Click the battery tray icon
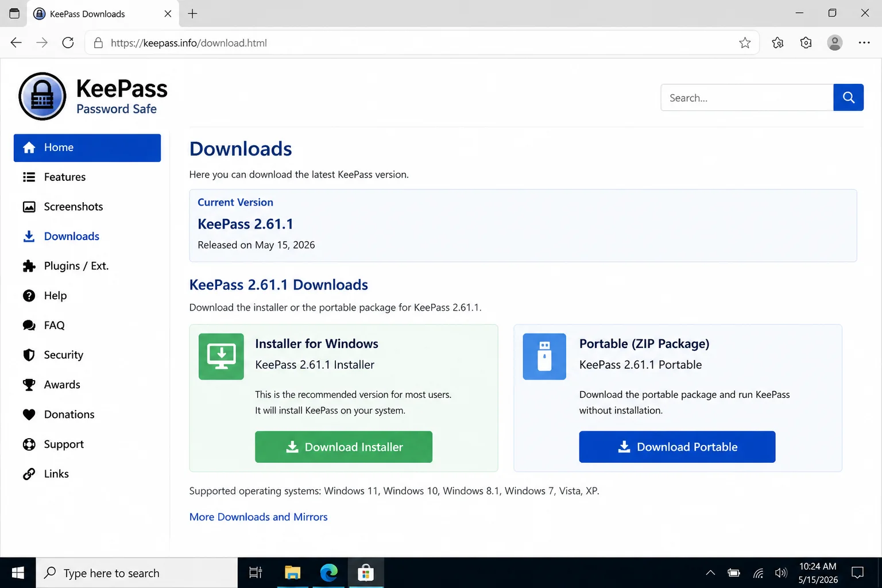 point(734,572)
